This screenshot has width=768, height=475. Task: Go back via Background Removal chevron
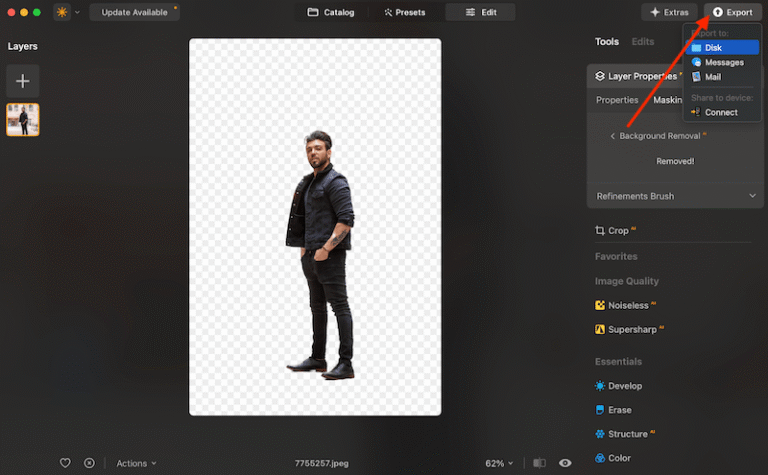(612, 136)
